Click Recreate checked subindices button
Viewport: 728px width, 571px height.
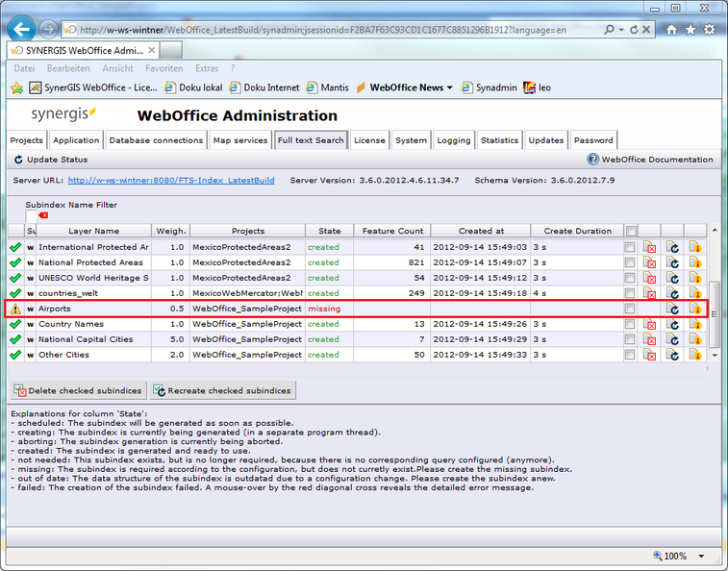coord(223,390)
